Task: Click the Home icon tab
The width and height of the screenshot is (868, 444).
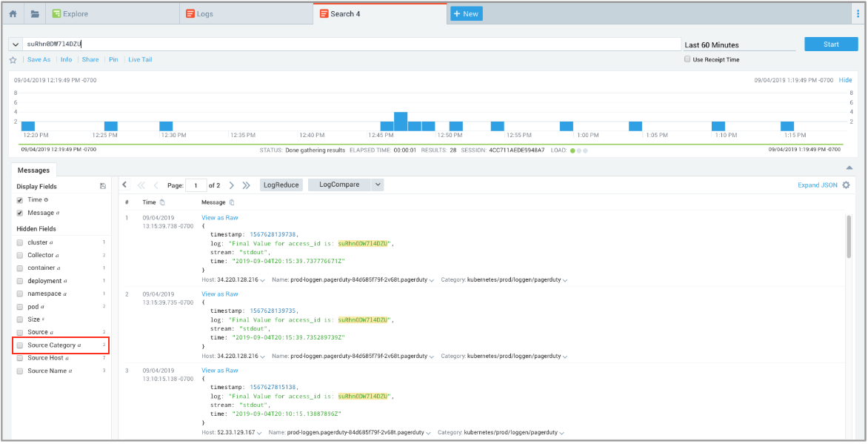Action: 13,13
